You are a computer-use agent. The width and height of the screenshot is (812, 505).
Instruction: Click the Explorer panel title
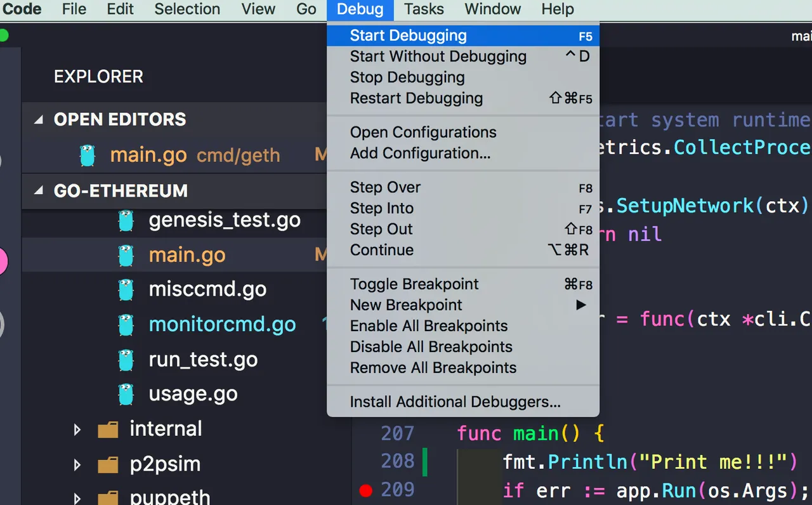[x=98, y=76]
